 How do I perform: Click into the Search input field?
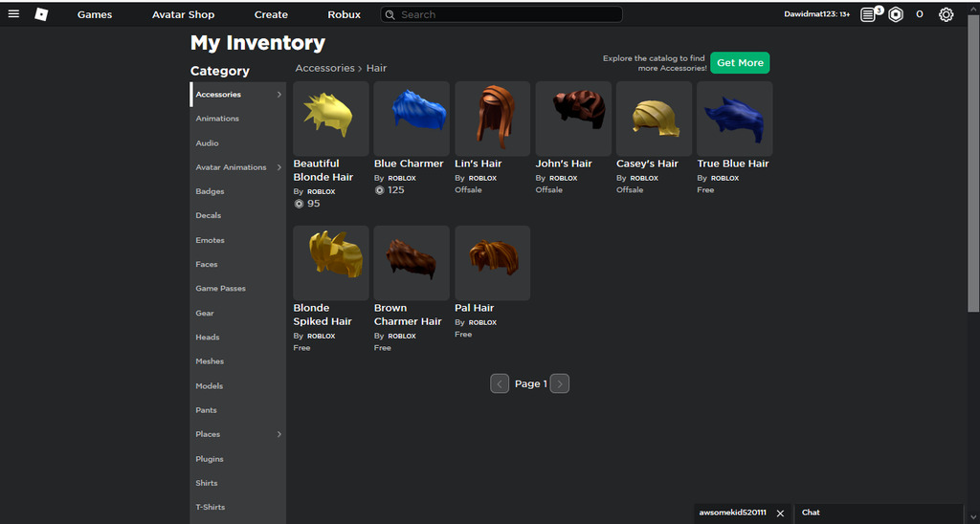point(501,14)
